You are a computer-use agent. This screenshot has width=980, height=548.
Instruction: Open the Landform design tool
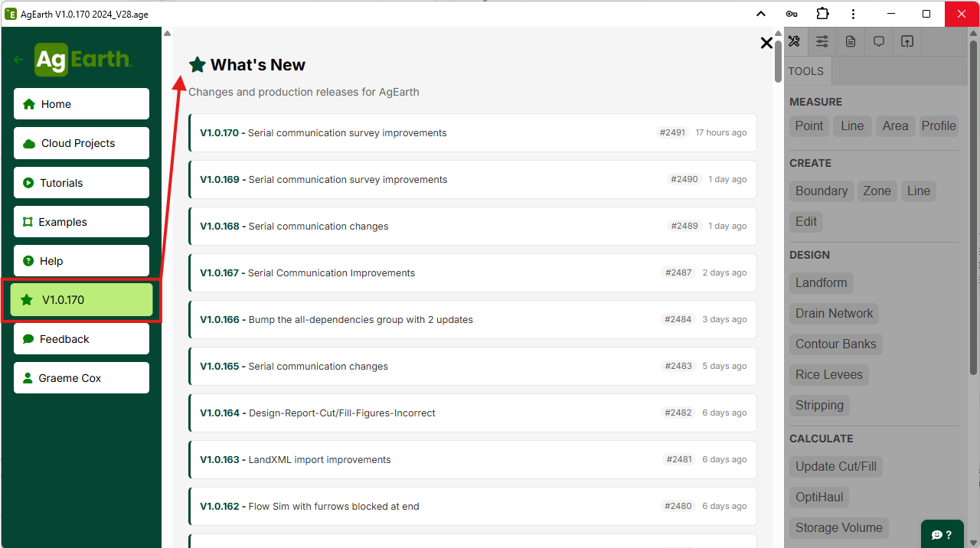822,283
